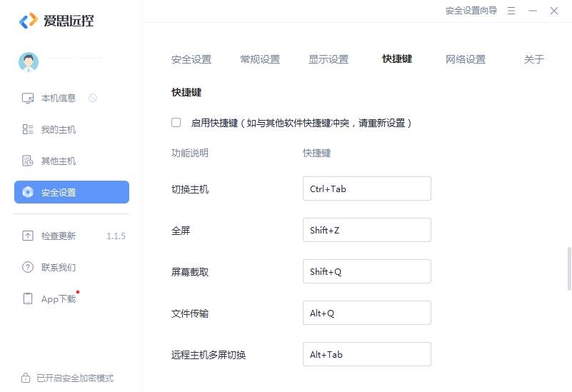Open 联系我们 question mark icon

point(28,267)
